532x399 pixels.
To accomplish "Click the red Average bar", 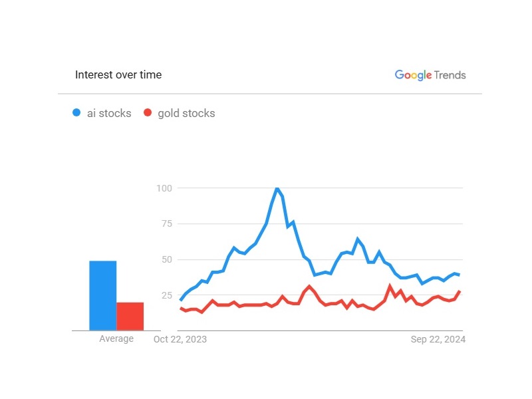I will [x=130, y=316].
